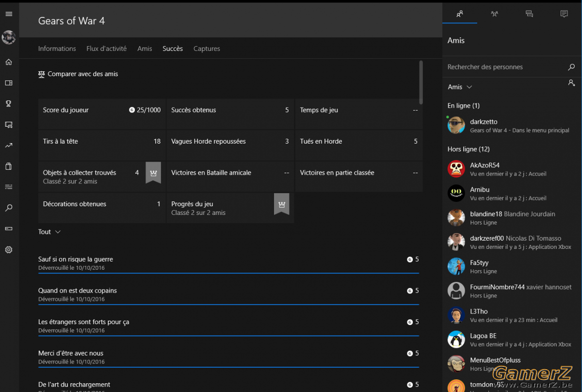
Task: Open Arnibu's avatar
Action: click(456, 193)
